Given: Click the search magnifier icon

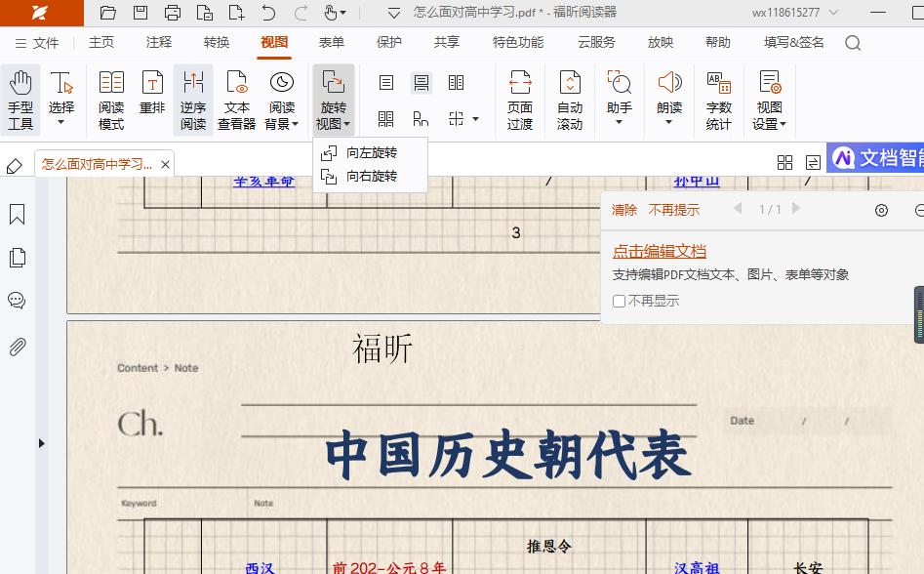Looking at the screenshot, I should pyautogui.click(x=853, y=43).
